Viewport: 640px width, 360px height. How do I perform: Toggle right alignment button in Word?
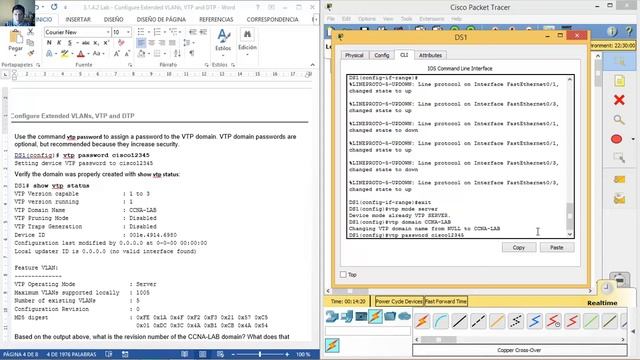click(162, 43)
